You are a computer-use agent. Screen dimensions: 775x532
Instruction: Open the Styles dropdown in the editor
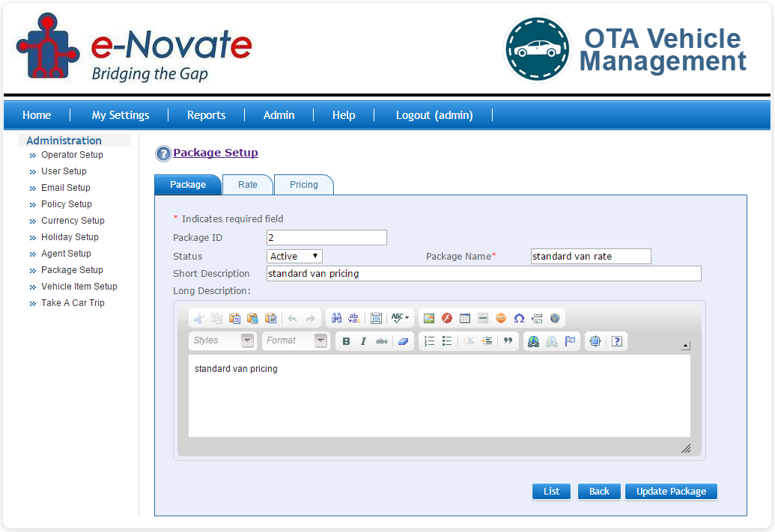[222, 340]
